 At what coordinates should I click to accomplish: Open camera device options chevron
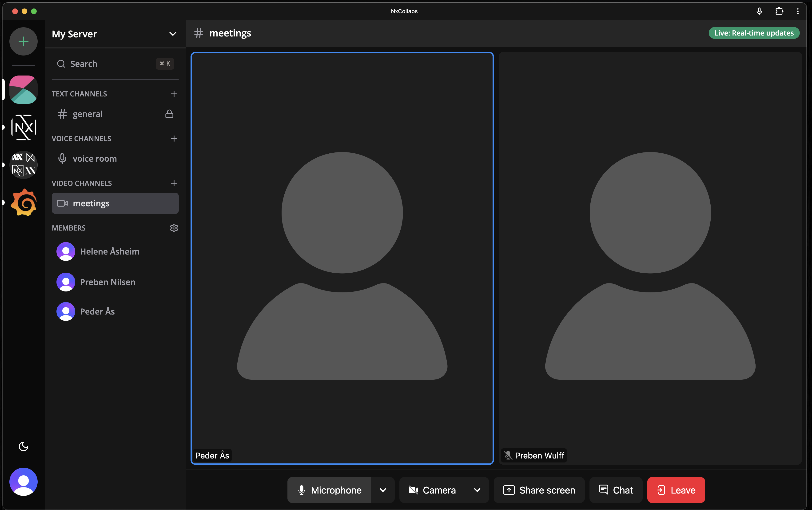coord(477,490)
